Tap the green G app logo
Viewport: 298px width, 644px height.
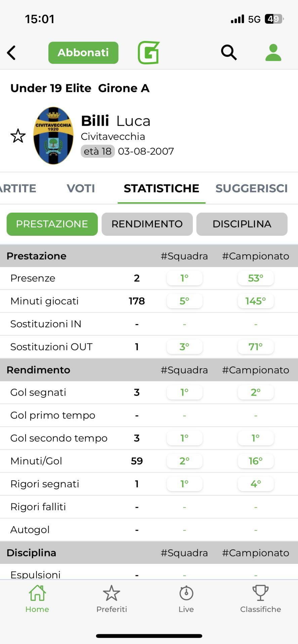pos(148,53)
